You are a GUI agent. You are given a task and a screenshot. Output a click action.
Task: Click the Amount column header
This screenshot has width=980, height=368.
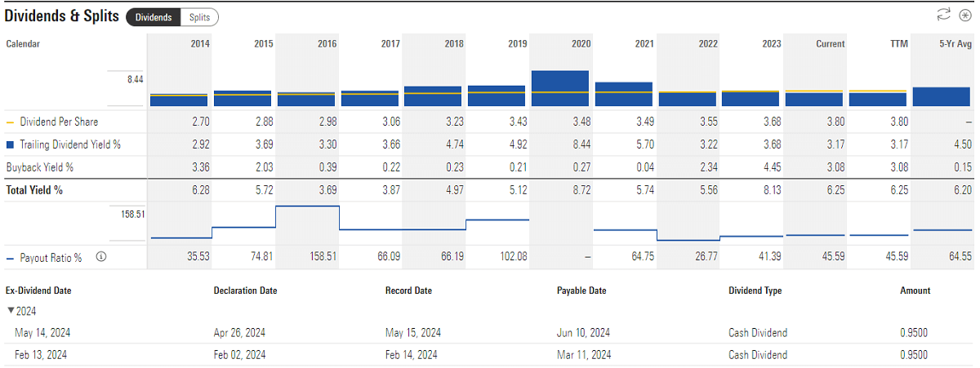[915, 290]
